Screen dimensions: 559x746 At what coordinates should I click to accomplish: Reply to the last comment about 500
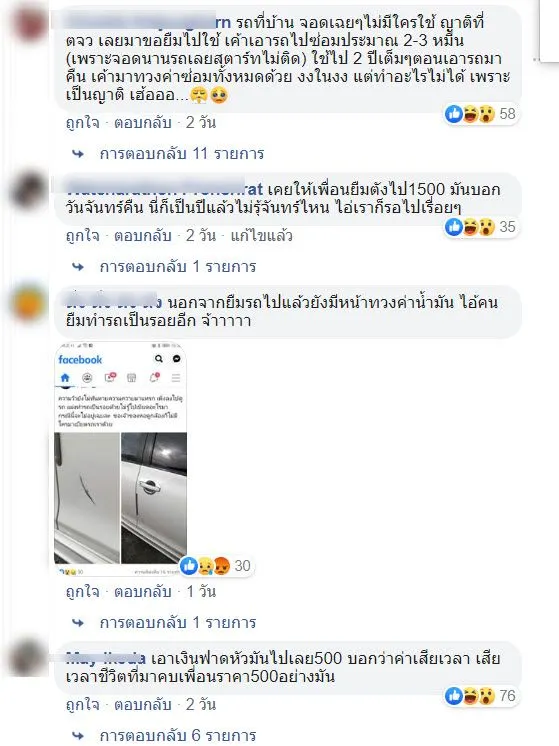tap(143, 705)
